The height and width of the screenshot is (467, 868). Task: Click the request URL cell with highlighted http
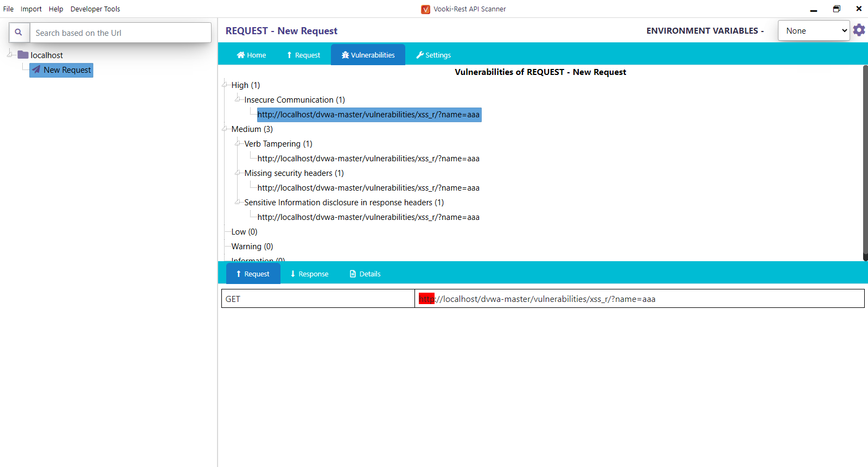coord(640,299)
